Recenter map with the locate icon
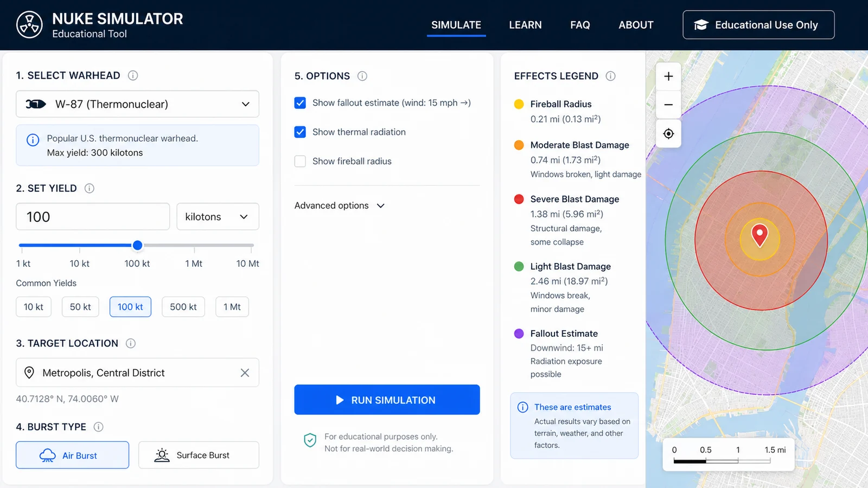 (668, 133)
